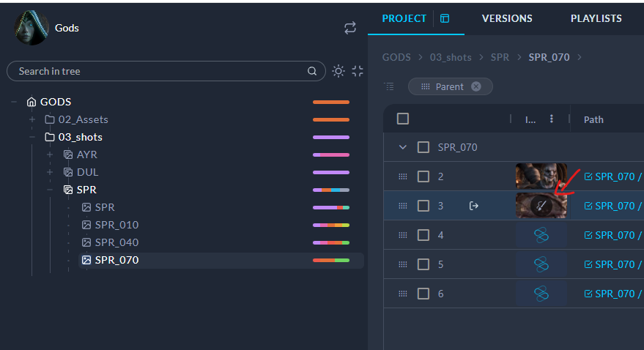Click the sync arrows icon beside Gods
Image resolution: width=644 pixels, height=350 pixels.
tap(350, 28)
